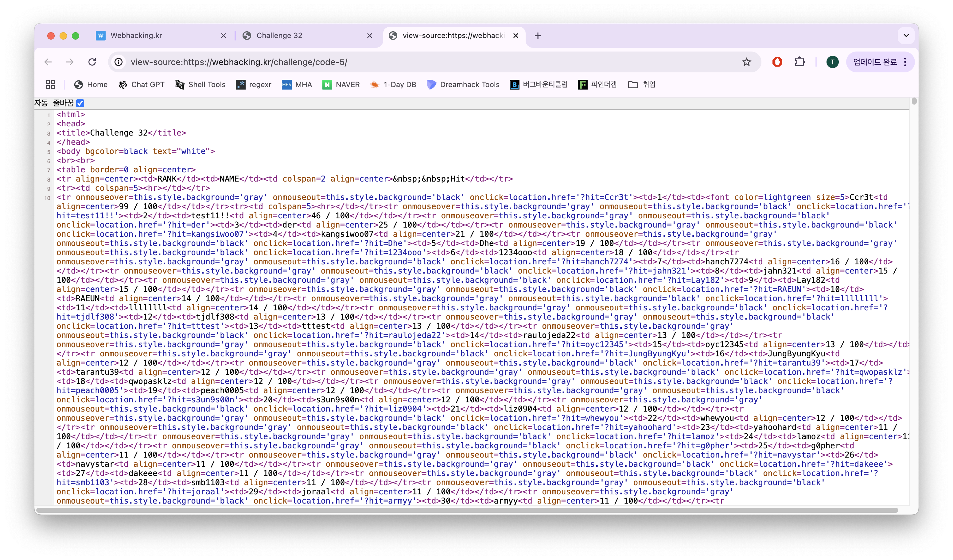
Task: Open the Extensions puzzle icon
Action: [x=799, y=62]
